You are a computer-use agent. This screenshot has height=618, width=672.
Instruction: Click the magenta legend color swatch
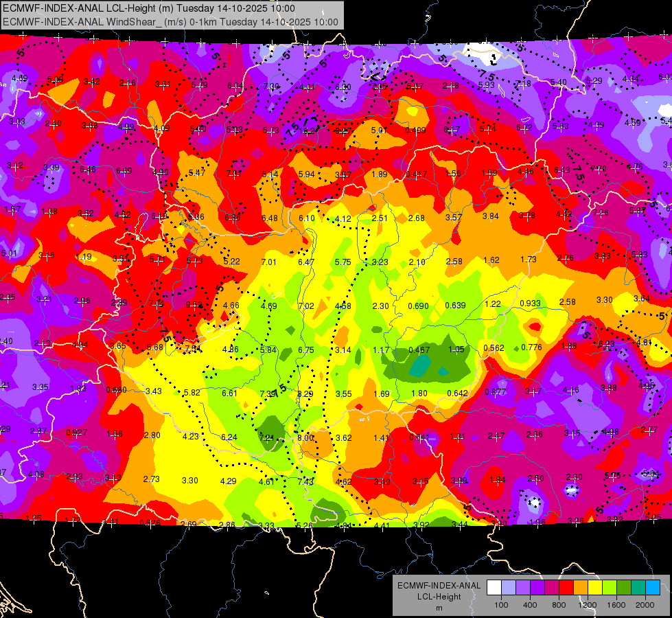(552, 588)
